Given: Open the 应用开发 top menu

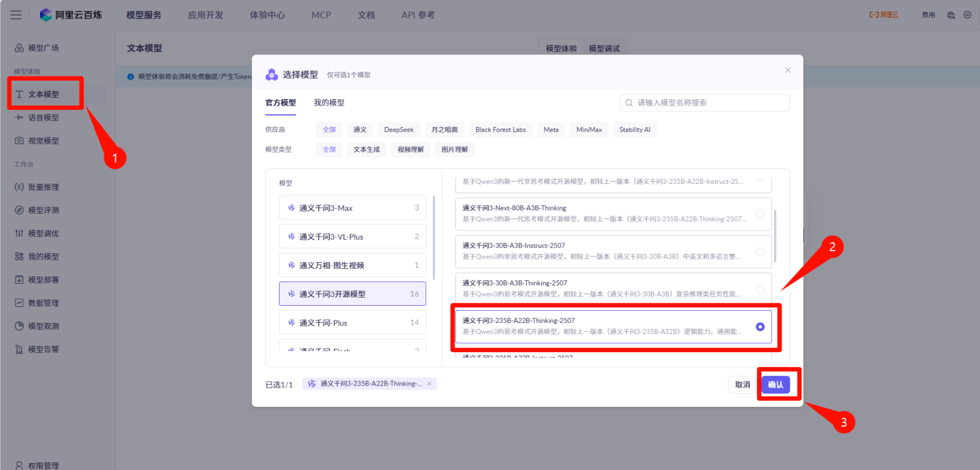Looking at the screenshot, I should click(x=206, y=15).
